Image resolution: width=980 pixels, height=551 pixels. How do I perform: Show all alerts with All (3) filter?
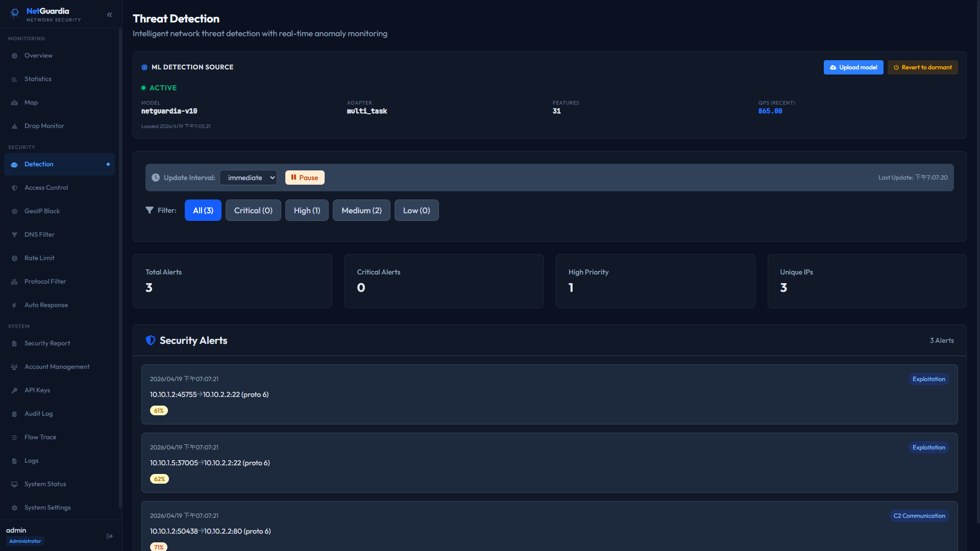pos(203,210)
